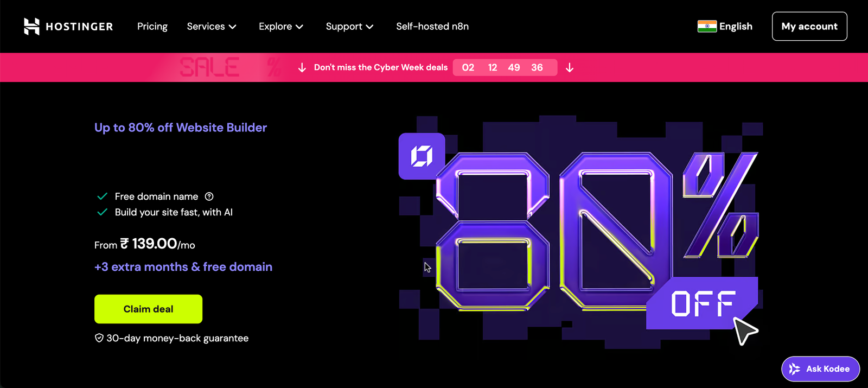Click the down arrow after the countdown timer
The height and width of the screenshot is (388, 868).
(570, 67)
